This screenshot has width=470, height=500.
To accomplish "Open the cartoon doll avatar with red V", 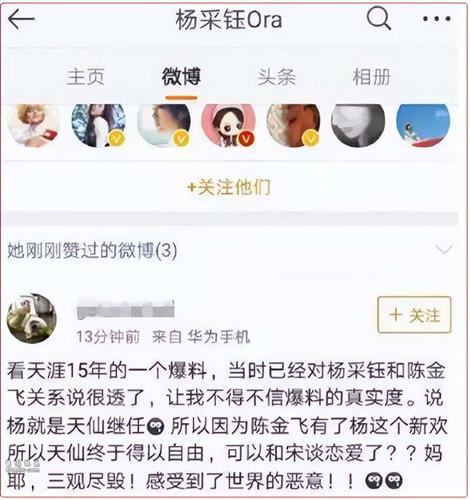I will [x=228, y=125].
